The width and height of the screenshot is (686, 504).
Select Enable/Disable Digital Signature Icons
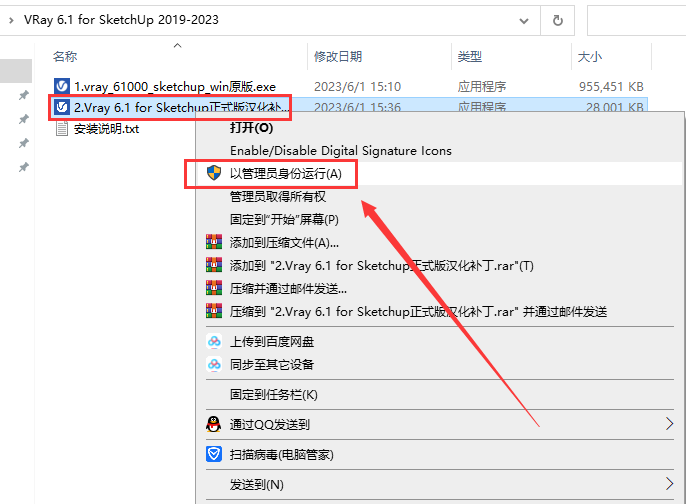pos(340,150)
